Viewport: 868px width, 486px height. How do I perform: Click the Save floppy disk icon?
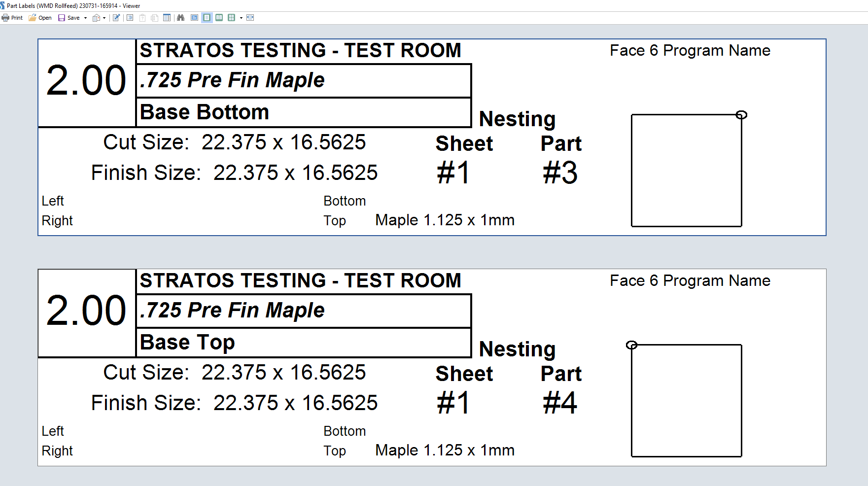click(62, 18)
